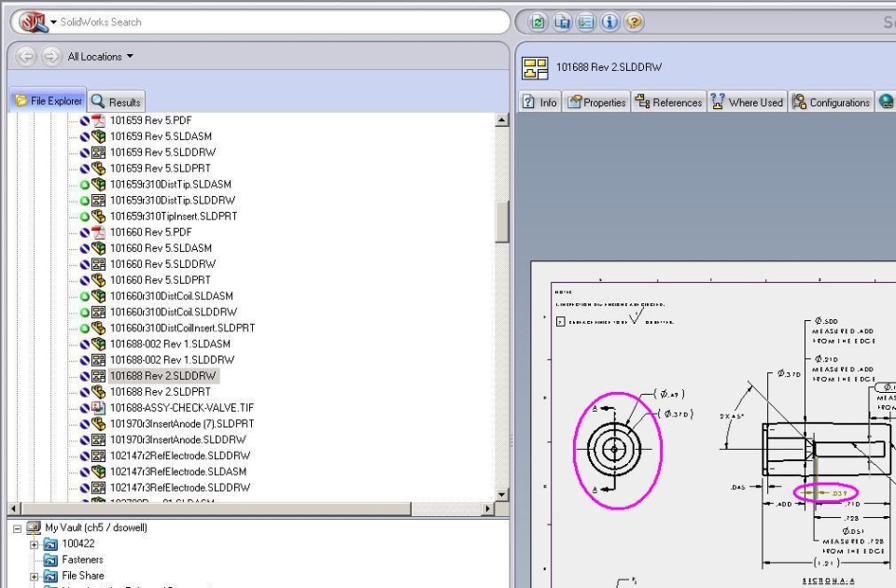This screenshot has height=588, width=896.
Task: Click the file list vertical scrollbar thumb
Action: [x=502, y=222]
